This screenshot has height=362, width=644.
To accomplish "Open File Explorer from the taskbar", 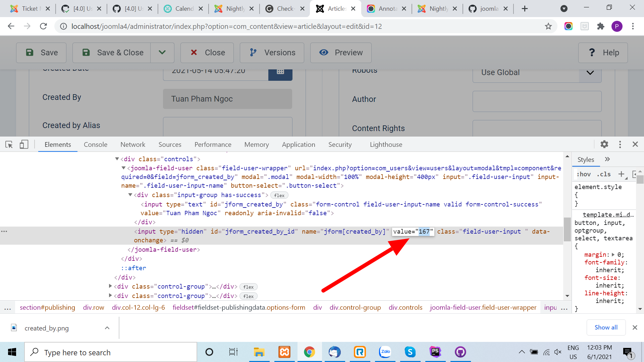I will [x=259, y=352].
